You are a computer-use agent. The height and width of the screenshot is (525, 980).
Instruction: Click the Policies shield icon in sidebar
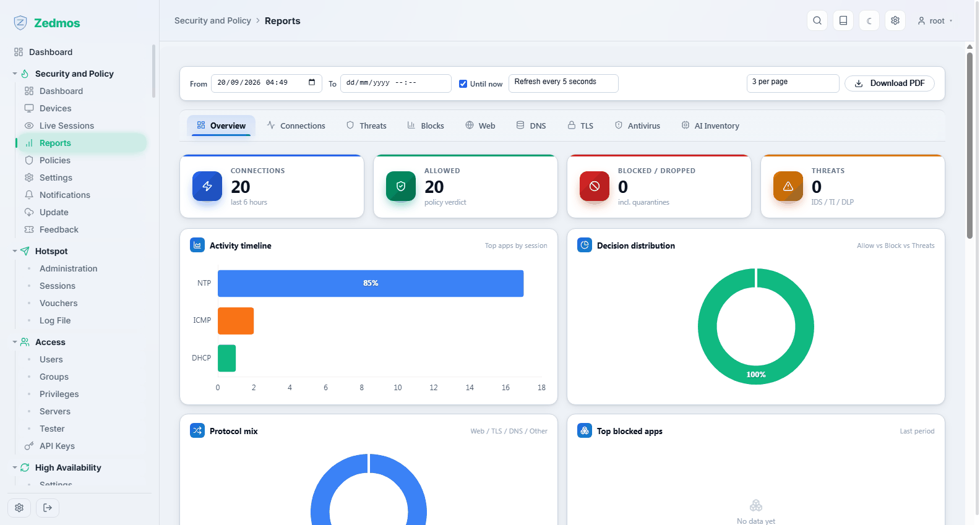pos(29,160)
